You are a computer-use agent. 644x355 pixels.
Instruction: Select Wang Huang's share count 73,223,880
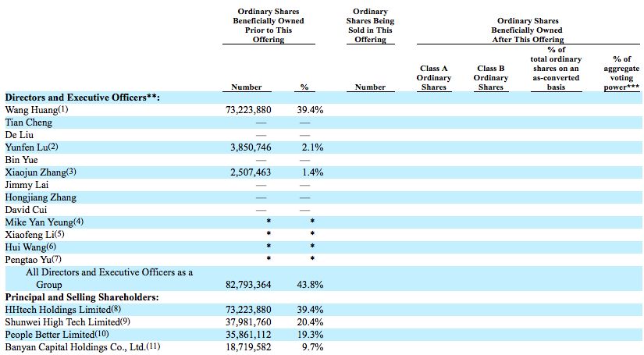(x=248, y=110)
